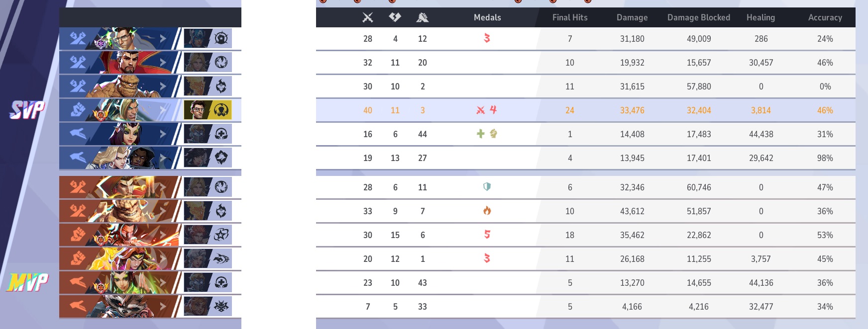The image size is (868, 329).
Task: Expand the blue team's The Thing row chevron
Action: point(163,86)
